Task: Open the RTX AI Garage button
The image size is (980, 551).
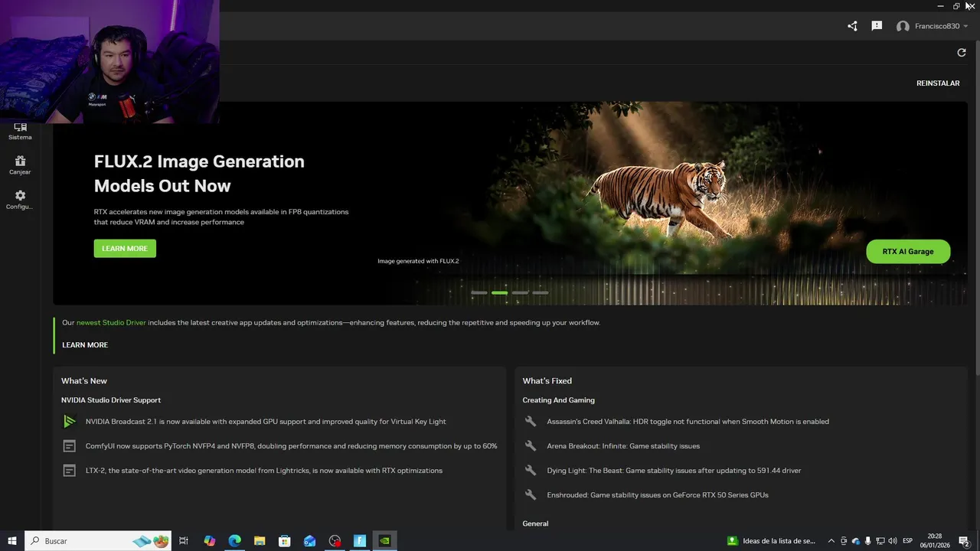Action: tap(908, 252)
